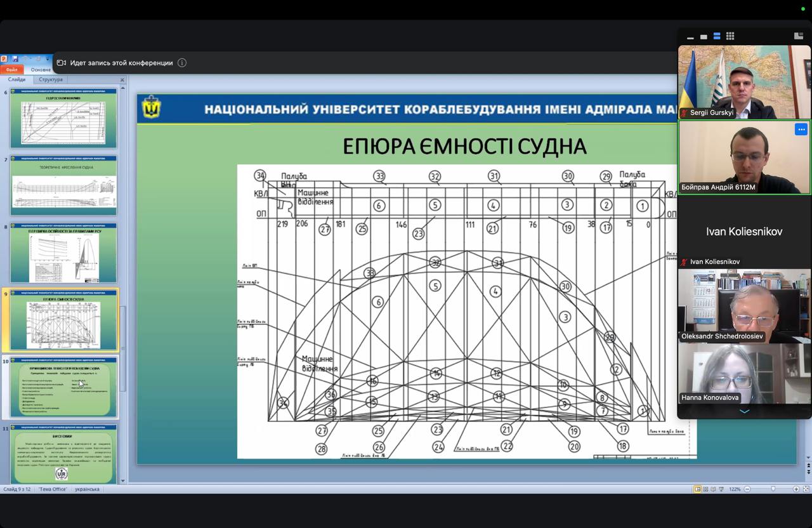Image resolution: width=812 pixels, height=528 pixels.
Task: Open the Quick Access Toolbar customize dropdown
Action: pyautogui.click(x=47, y=59)
